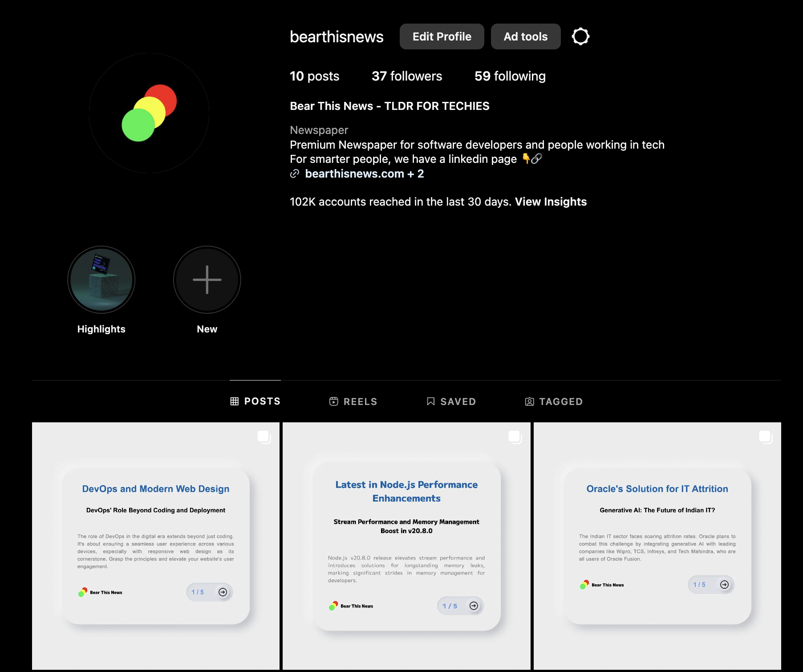Screen dimensions: 803x672
Task: Open the Oracle's Solution for IT Attrition post
Action: pos(657,546)
